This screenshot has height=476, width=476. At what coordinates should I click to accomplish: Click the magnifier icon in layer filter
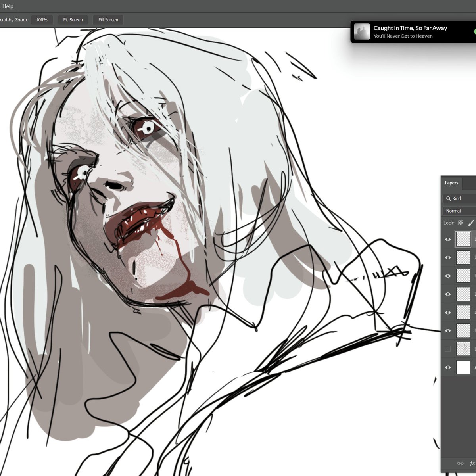449,198
